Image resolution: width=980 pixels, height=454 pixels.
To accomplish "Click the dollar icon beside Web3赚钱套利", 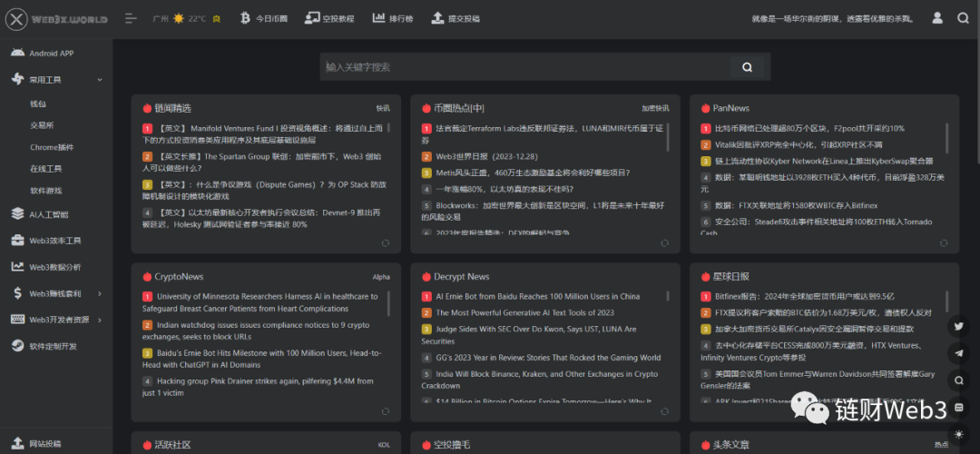I will point(17,292).
